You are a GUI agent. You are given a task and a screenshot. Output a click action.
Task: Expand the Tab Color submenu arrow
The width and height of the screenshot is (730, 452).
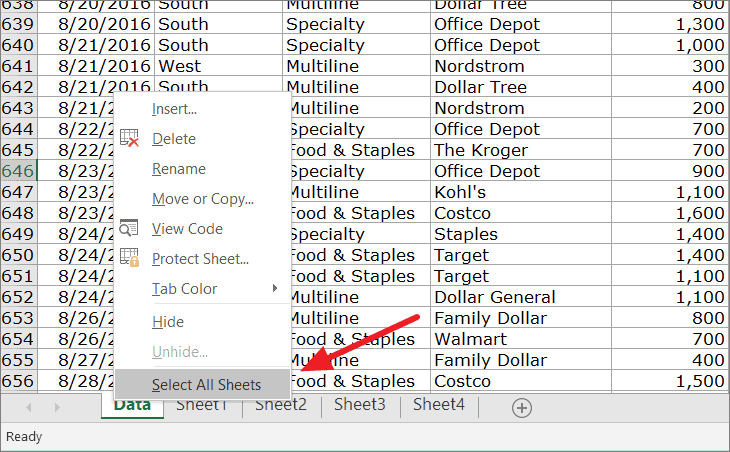coord(275,288)
